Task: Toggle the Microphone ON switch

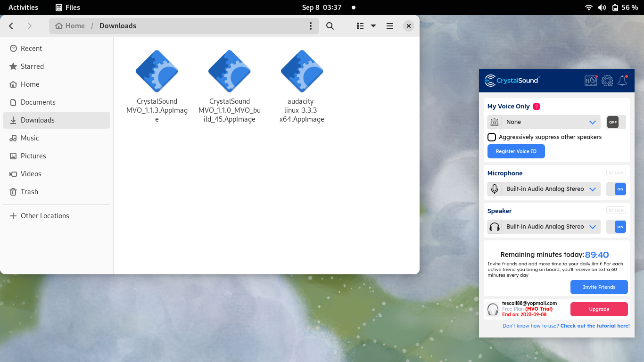Action: (x=616, y=189)
